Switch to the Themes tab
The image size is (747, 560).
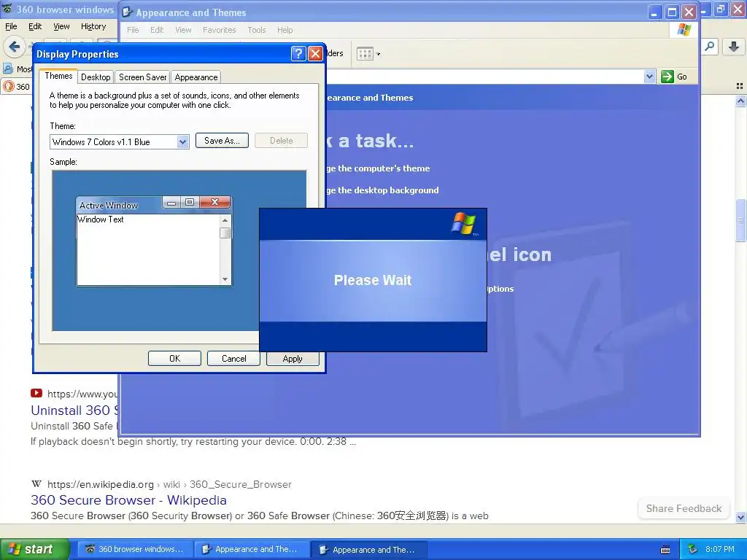coord(58,76)
